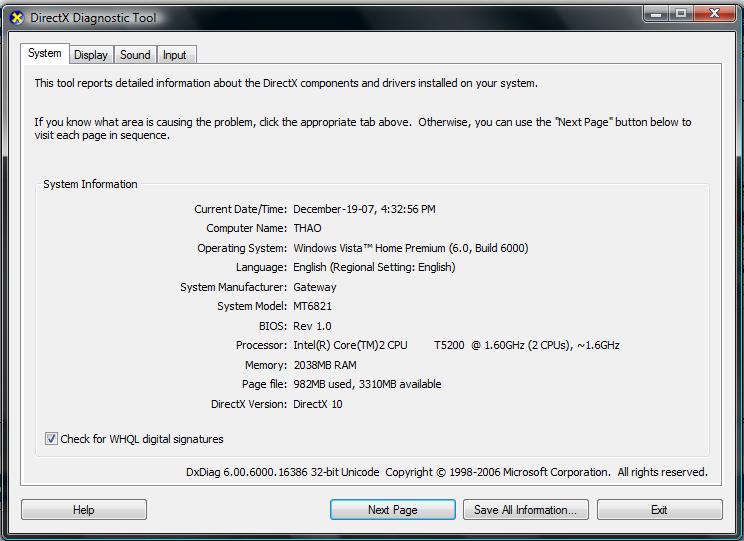Viewport: 744px width, 541px height.
Task: Maximize the DirectX Diagnostic Tool window
Action: [x=681, y=13]
